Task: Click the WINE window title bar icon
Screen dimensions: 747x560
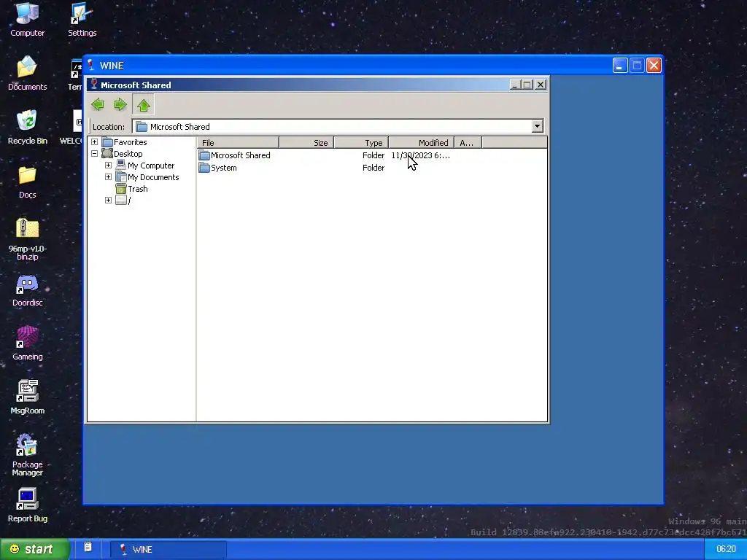Action: (x=91, y=65)
